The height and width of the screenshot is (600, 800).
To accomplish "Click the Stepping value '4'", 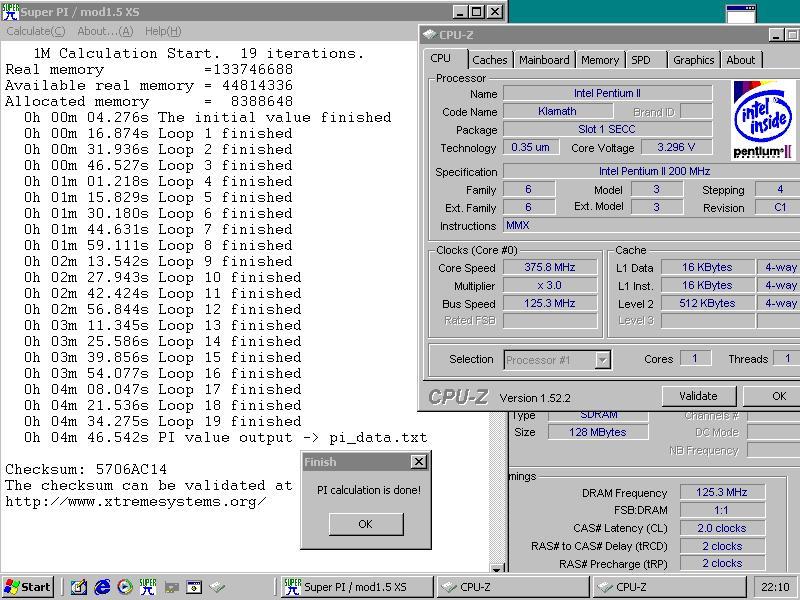I will 779,189.
